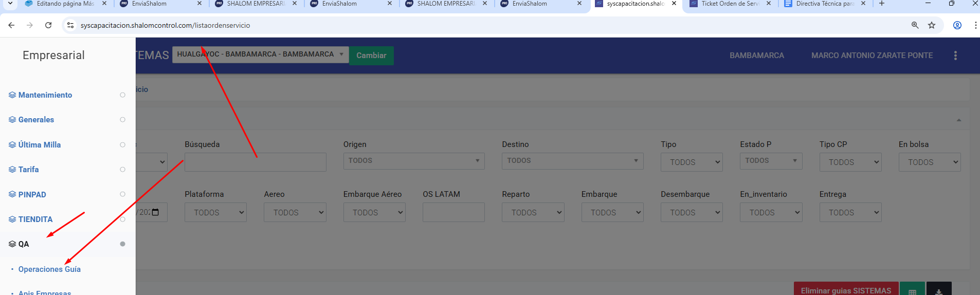Open the Chrome profile avatar icon
This screenshot has height=295, width=980.
click(x=957, y=25)
